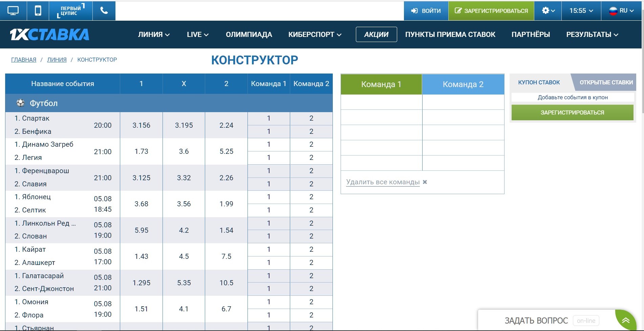
Task: Add Ференцварош to Команда 1
Action: 269,171
